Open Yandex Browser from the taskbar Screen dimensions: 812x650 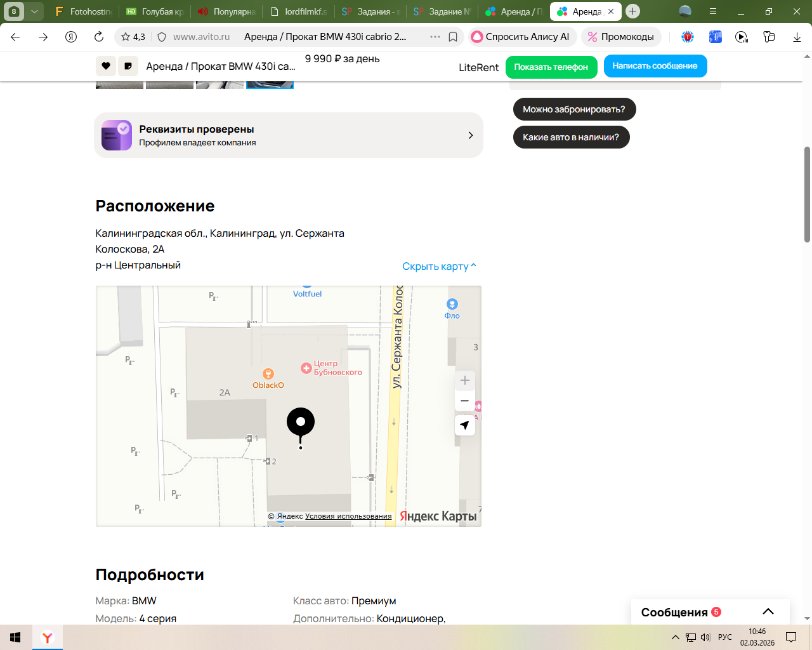pyautogui.click(x=48, y=637)
